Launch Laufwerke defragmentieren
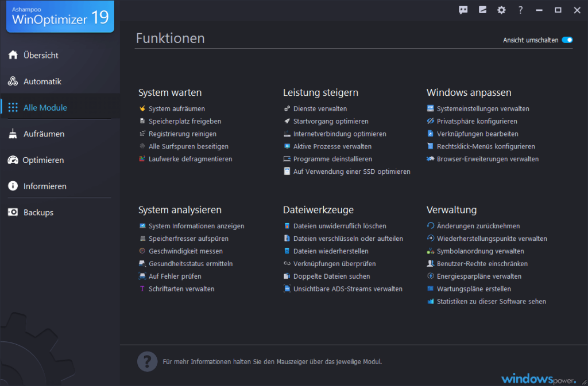 coord(190,159)
